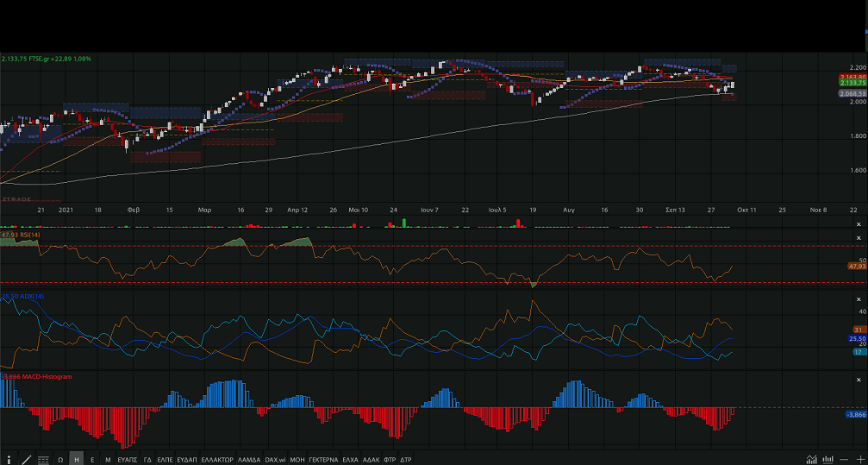Screen dimensions: 868x465
Task: Zoom in with the plus icon
Action: pyautogui.click(x=859, y=459)
